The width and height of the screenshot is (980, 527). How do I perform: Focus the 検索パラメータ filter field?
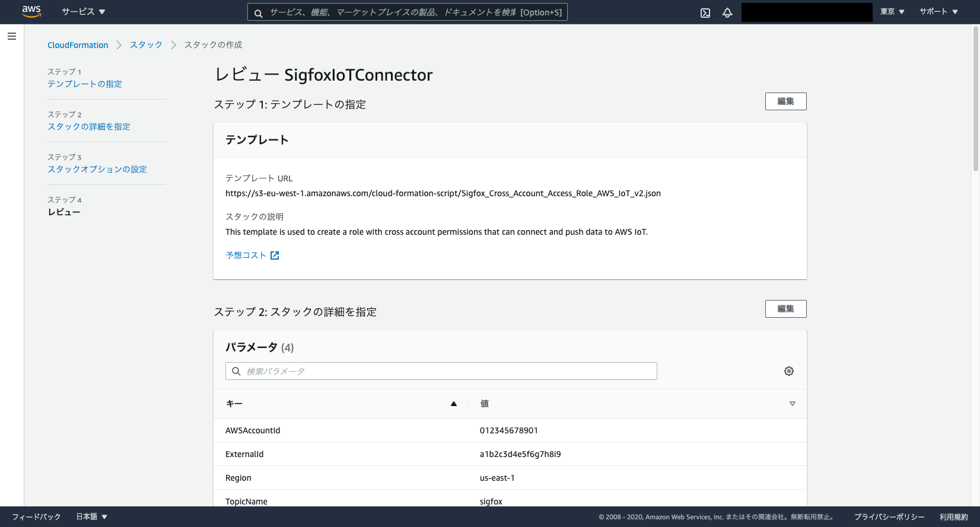click(x=441, y=371)
